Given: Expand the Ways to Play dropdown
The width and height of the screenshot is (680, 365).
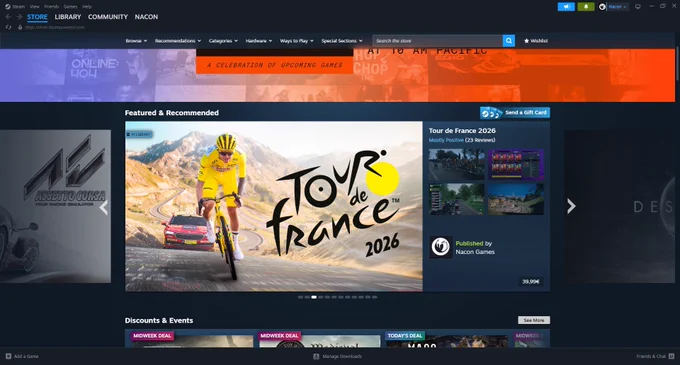Looking at the screenshot, I should click(x=297, y=41).
